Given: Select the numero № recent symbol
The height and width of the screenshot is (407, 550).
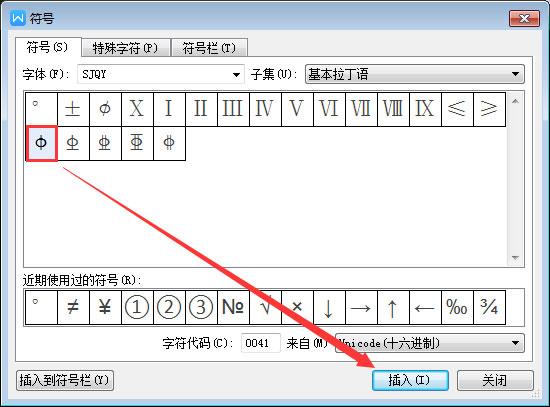Looking at the screenshot, I should pos(233,307).
